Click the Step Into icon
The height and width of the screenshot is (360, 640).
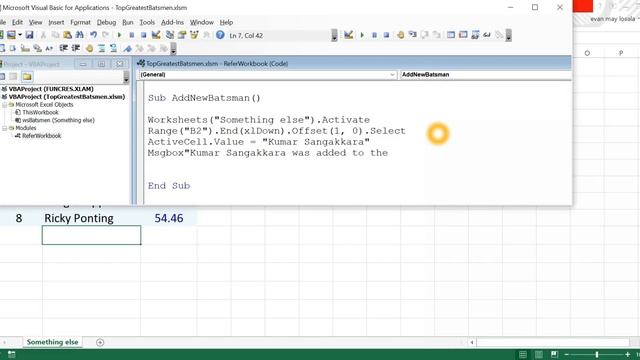pos(413,35)
